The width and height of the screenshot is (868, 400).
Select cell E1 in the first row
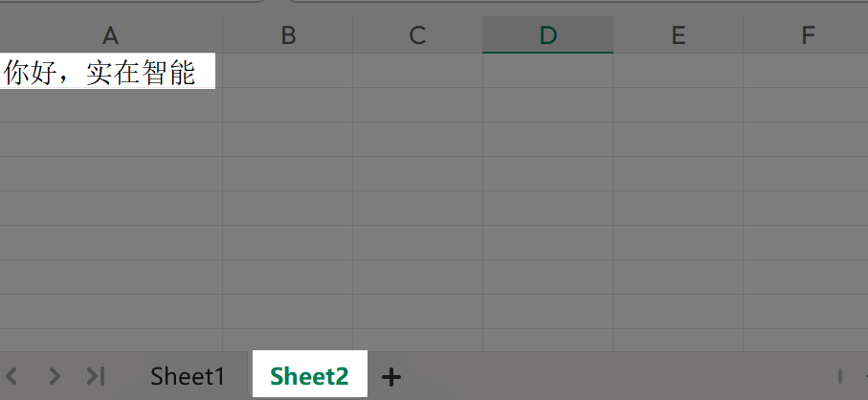coord(678,72)
